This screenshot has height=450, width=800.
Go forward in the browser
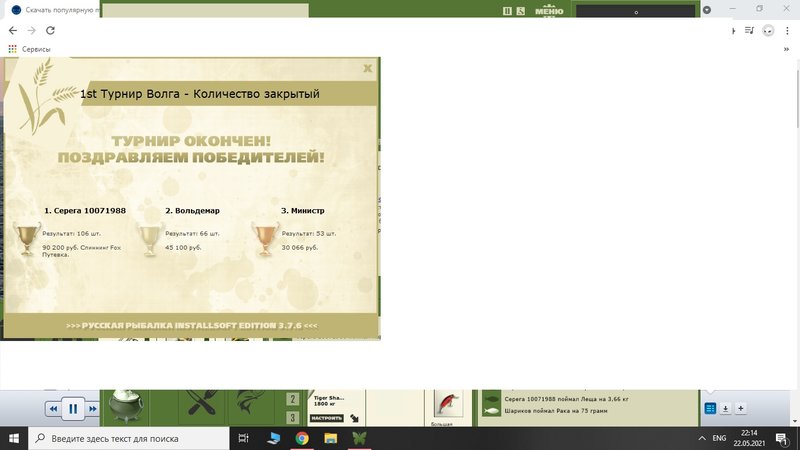32,31
